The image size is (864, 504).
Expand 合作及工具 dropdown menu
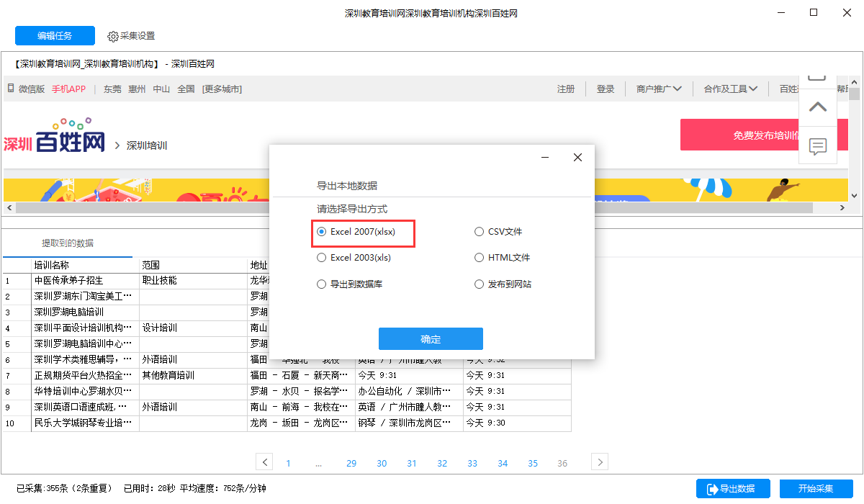tap(731, 89)
